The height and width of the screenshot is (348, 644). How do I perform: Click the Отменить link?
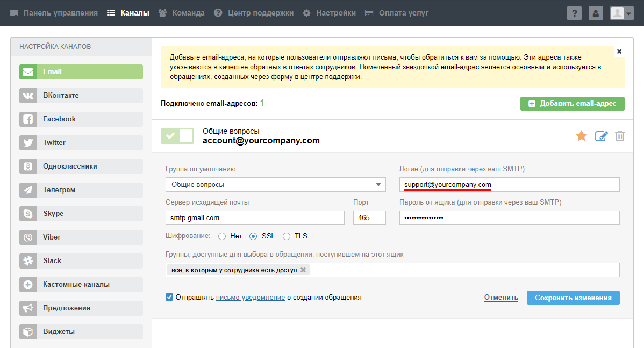point(501,298)
